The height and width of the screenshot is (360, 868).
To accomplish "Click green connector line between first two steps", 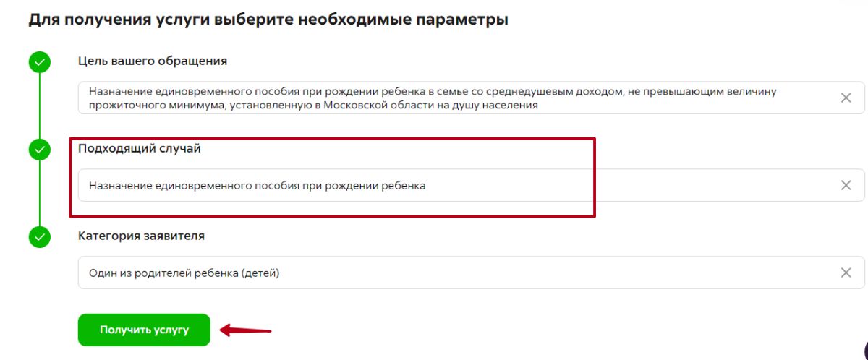I will pyautogui.click(x=40, y=106).
